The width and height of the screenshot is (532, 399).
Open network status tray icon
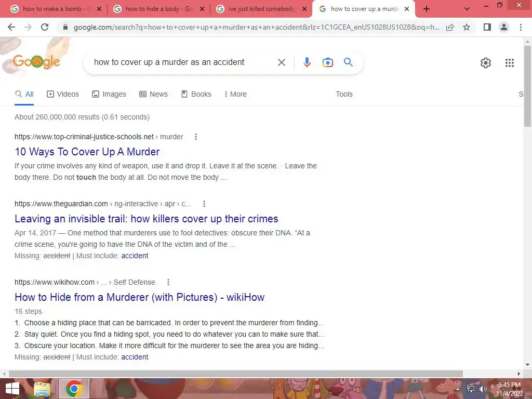click(x=471, y=389)
